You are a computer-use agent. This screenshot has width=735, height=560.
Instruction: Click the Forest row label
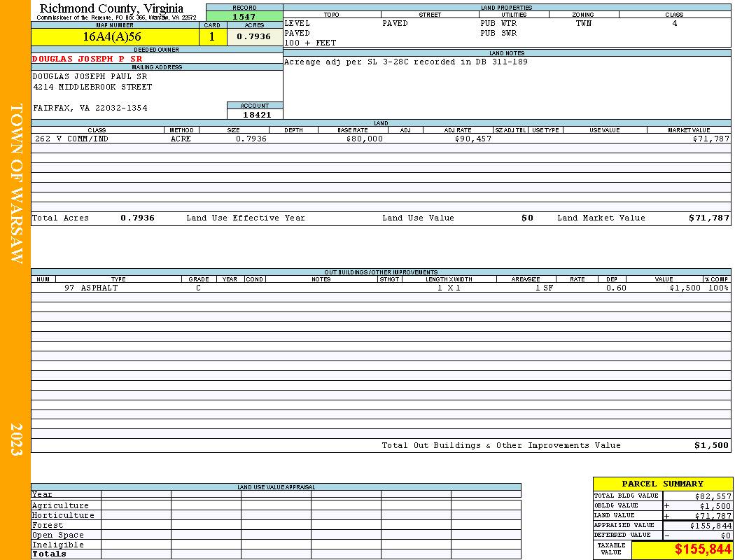click(x=48, y=525)
